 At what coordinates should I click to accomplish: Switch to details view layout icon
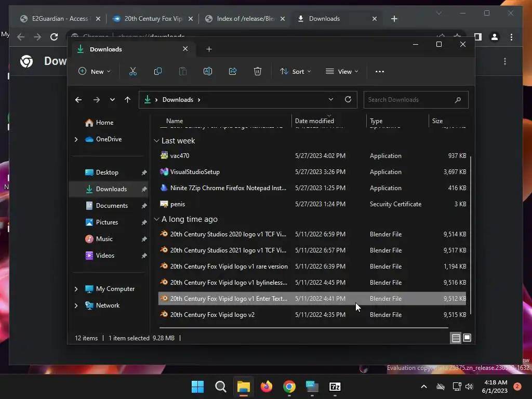[456, 338]
